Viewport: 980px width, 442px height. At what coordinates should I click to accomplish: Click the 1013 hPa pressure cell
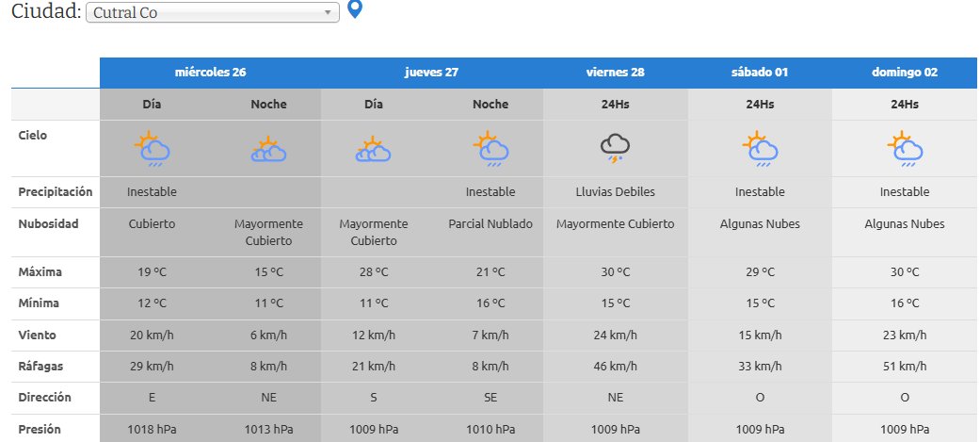[x=268, y=430]
